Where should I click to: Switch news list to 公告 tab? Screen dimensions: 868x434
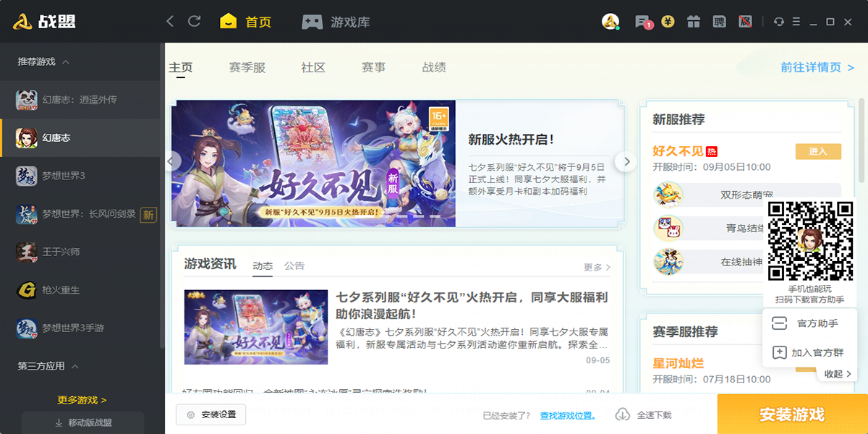coord(294,265)
